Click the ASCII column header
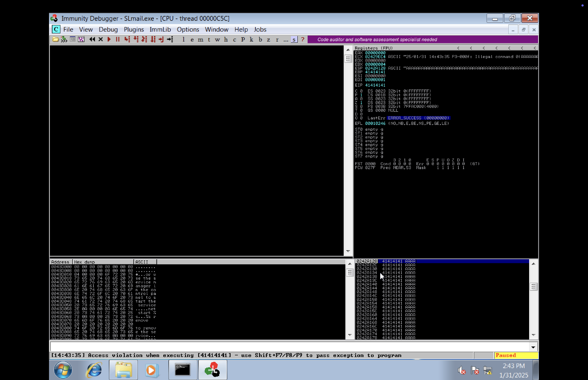This screenshot has height=380, width=588. point(145,262)
